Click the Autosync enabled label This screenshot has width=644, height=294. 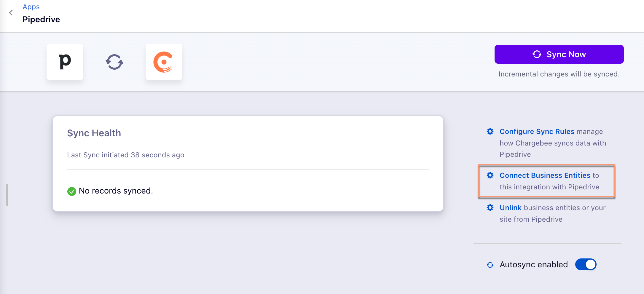pyautogui.click(x=533, y=264)
